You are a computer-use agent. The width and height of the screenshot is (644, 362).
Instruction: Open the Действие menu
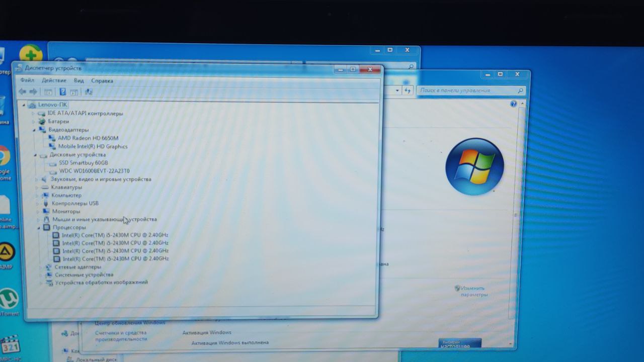54,80
